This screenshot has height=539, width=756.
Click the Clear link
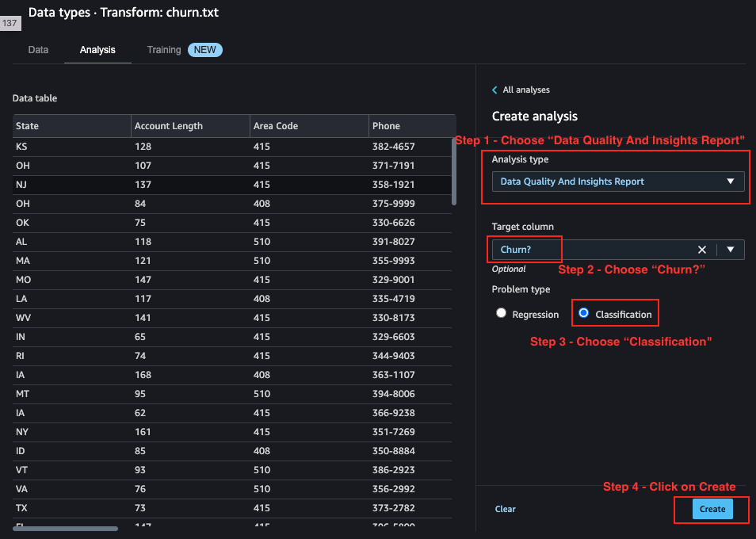506,509
